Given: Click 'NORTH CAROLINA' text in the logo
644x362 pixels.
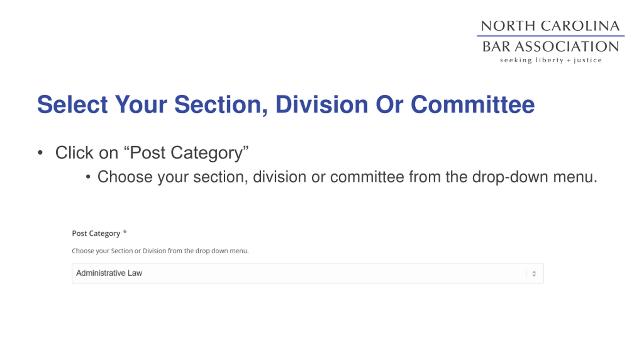Looking at the screenshot, I should pos(550,26).
